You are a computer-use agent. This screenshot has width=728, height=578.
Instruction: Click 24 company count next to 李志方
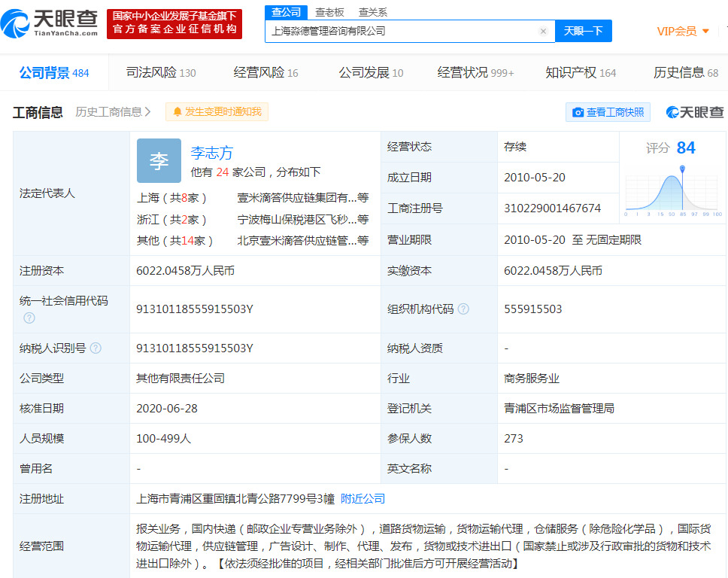tap(223, 172)
